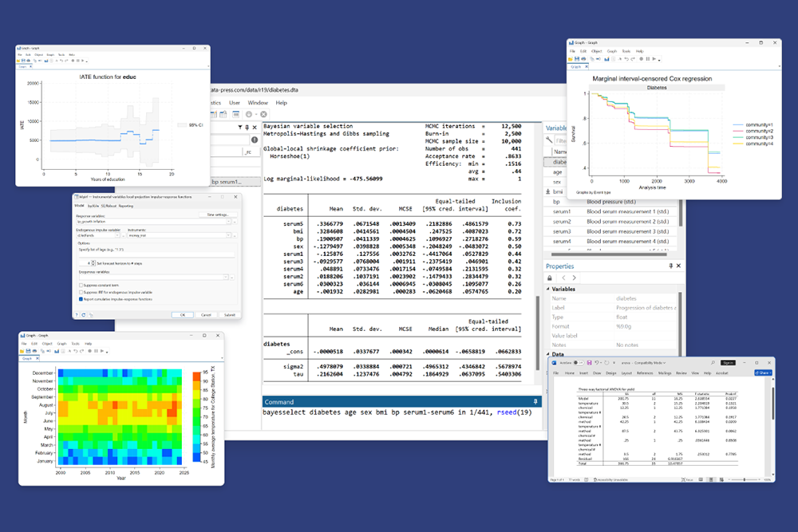Viewport: 798px width, 532px height.
Task: Undo icon in heatmap Graph window toolbar
Action: tap(75, 351)
